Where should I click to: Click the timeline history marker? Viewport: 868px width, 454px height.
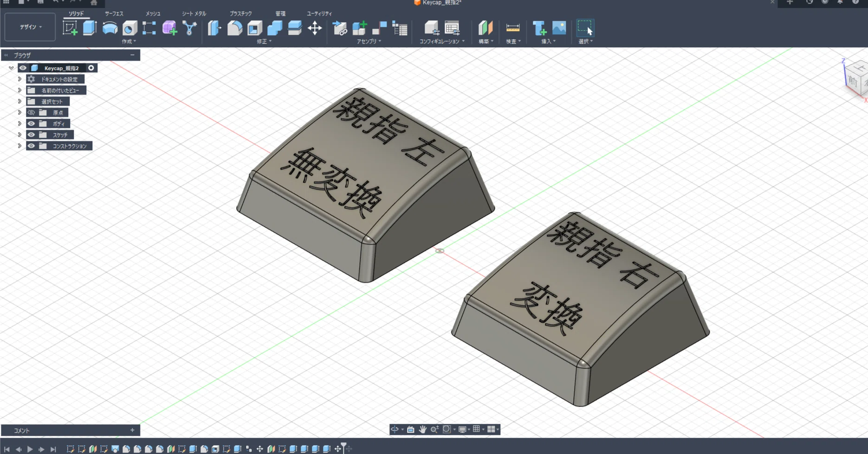pyautogui.click(x=343, y=446)
